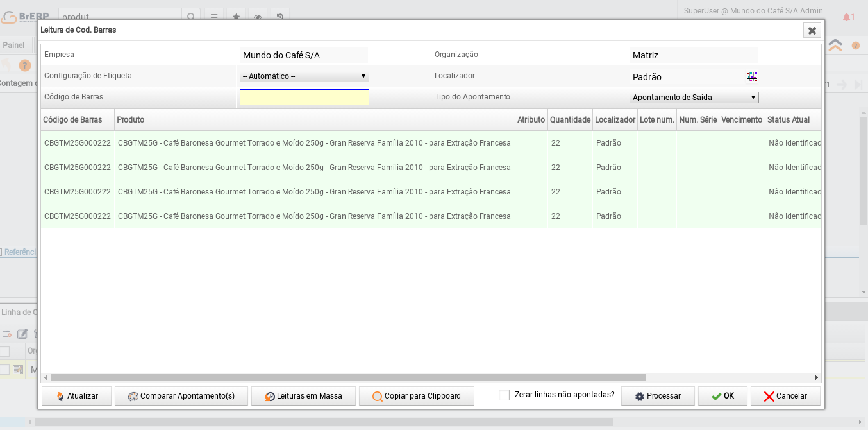868x430 pixels.
Task: Cancel the barcode reading dialog
Action: pos(785,396)
